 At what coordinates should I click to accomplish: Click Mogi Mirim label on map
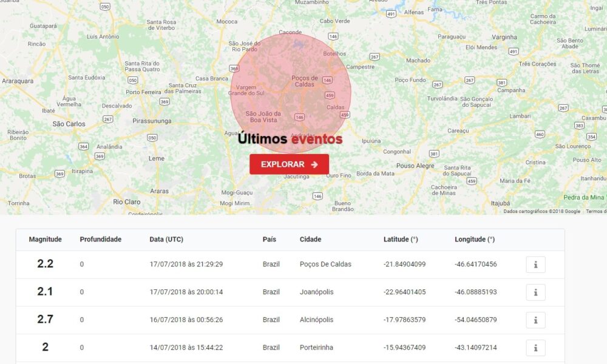coord(234,203)
